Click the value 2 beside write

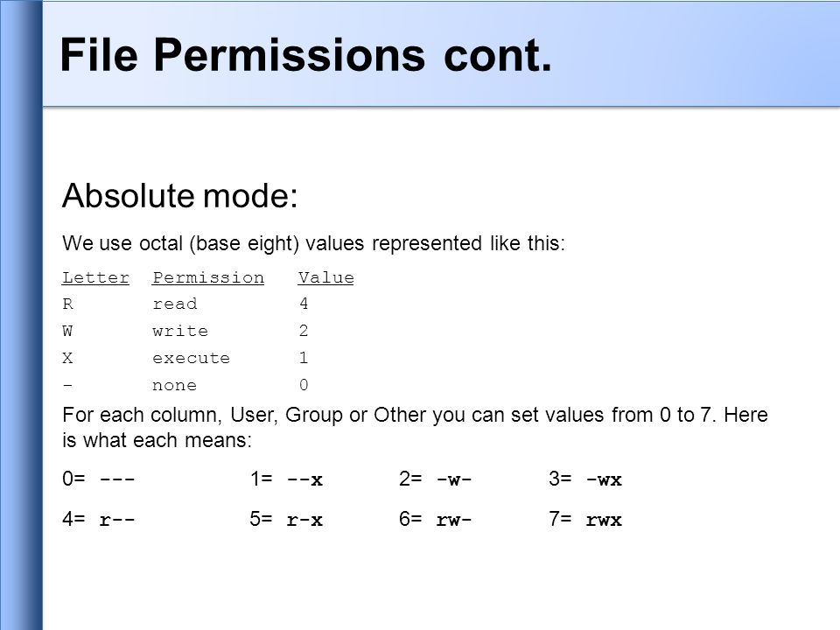point(304,331)
